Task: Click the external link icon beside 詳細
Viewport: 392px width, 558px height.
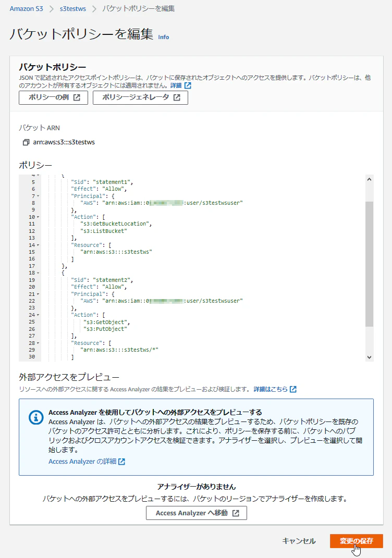Action: 188,85
